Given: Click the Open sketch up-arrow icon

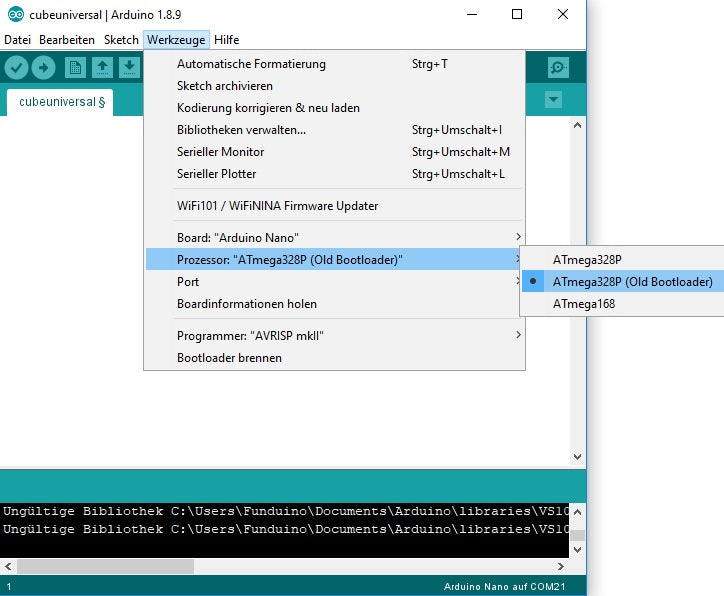Looking at the screenshot, I should coord(102,68).
